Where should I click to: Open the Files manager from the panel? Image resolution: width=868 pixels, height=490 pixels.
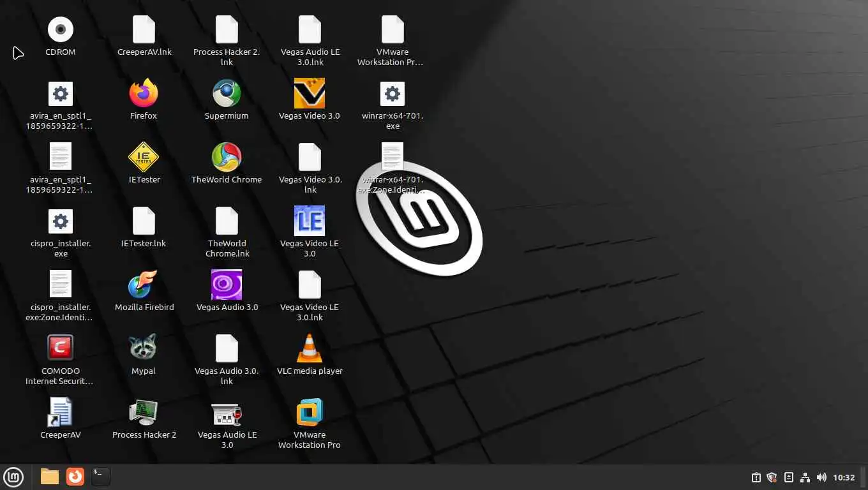click(49, 477)
